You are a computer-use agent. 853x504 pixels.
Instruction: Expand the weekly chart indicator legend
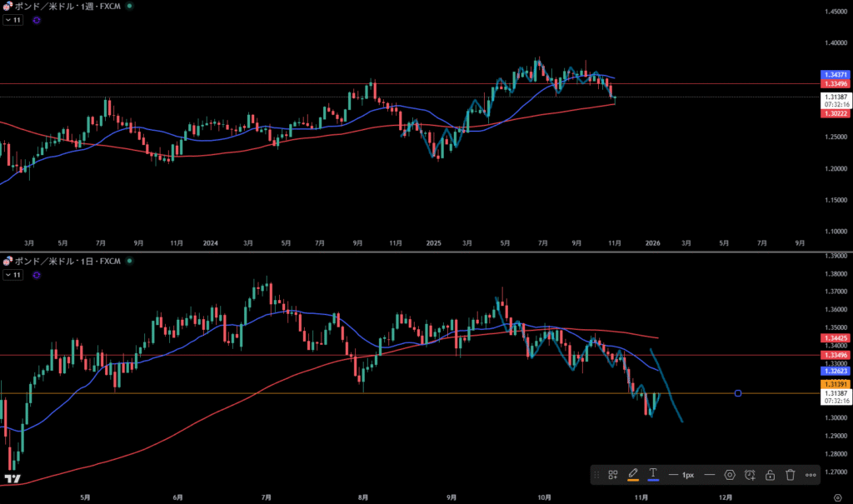(12, 19)
